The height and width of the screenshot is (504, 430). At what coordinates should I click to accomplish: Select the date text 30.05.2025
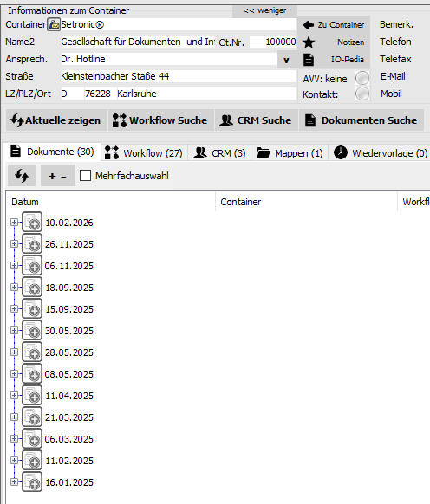69,331
